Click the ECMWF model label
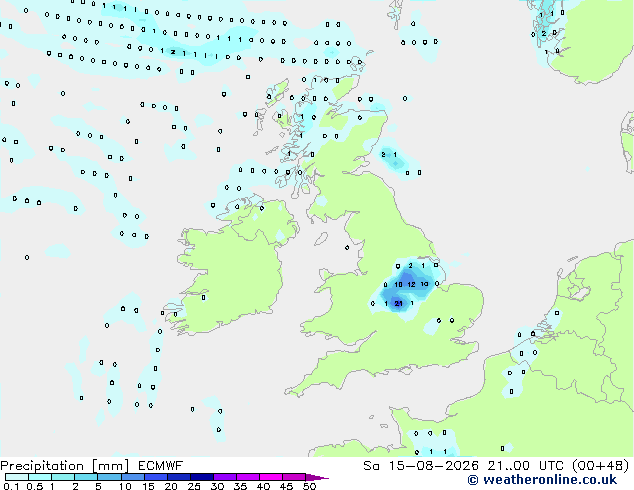This screenshot has height=490, width=634. coord(161,466)
